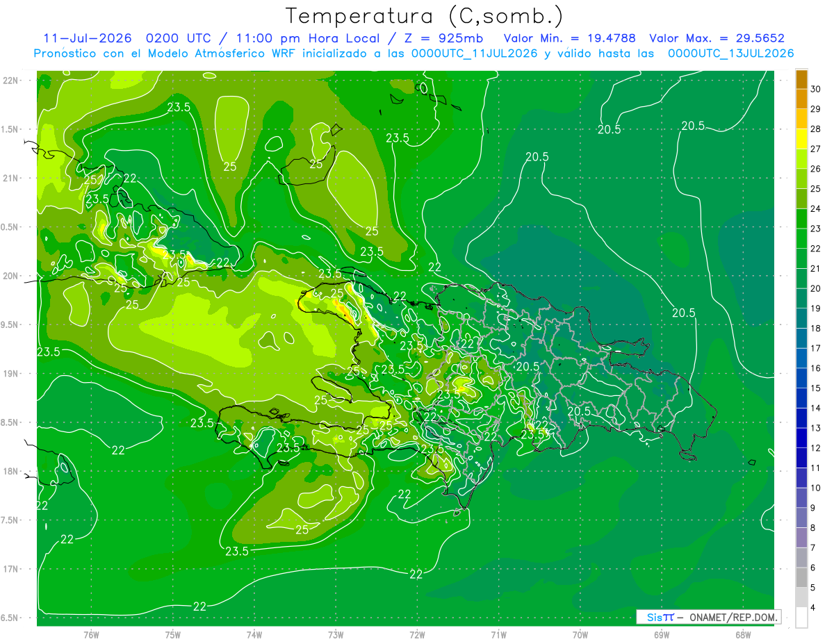
Task: Click the "0000UTC_13JUL2026" valid-until timestamp
Action: pos(731,53)
